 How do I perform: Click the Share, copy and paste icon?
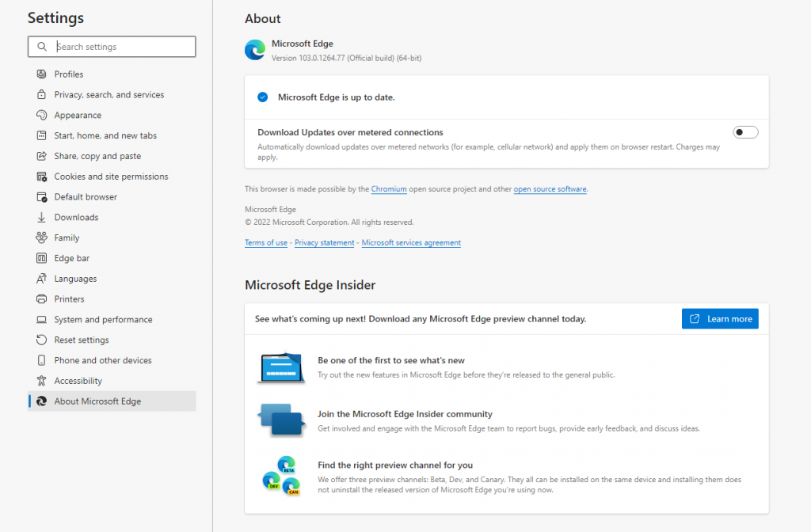point(41,156)
